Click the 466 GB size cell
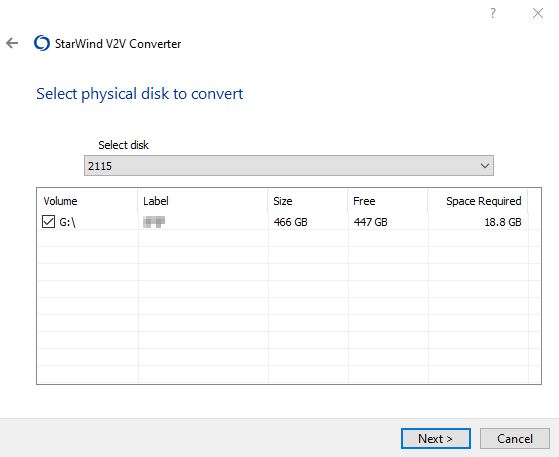The height and width of the screenshot is (457, 559). point(291,222)
